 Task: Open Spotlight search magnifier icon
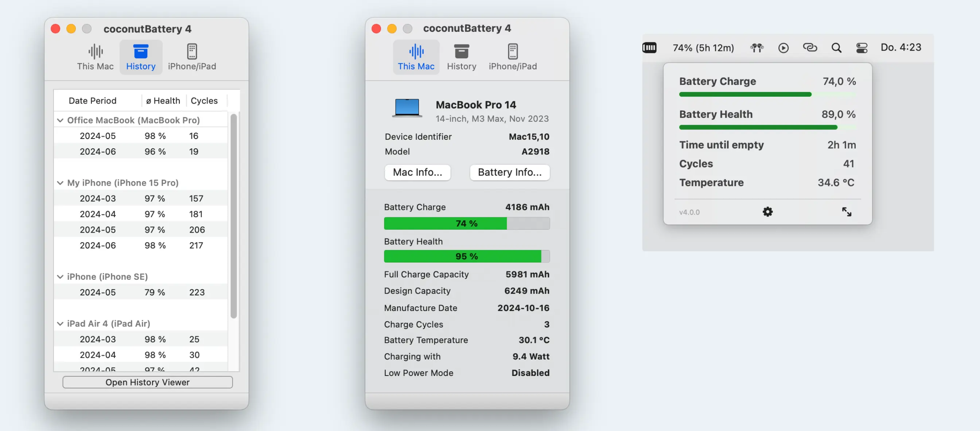(x=836, y=47)
